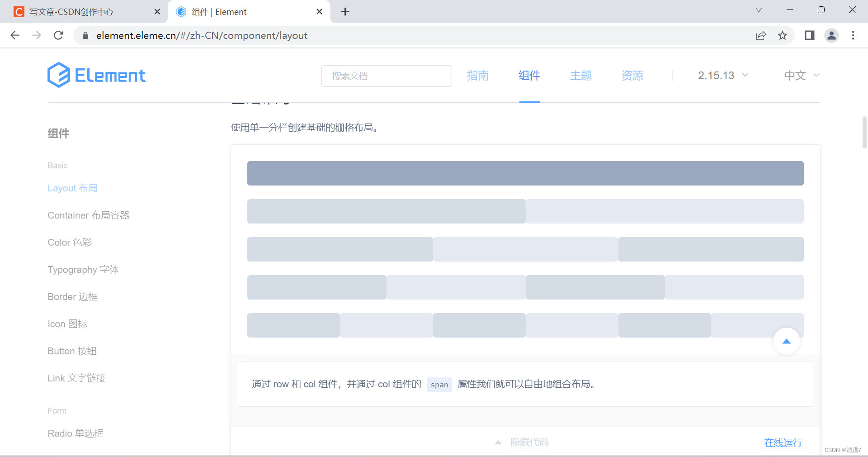Screen dimensions: 868x457
Task: Open the Typography 字体 page
Action: coord(83,269)
